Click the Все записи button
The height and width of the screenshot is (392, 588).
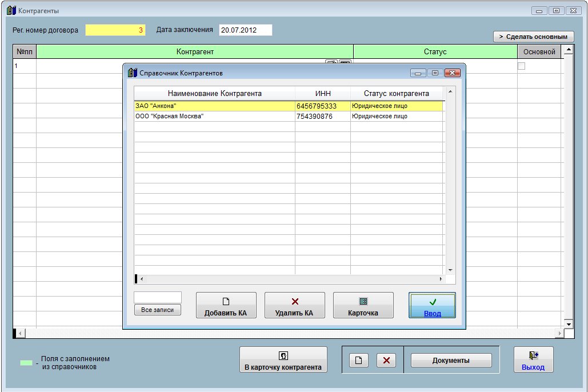(x=158, y=310)
